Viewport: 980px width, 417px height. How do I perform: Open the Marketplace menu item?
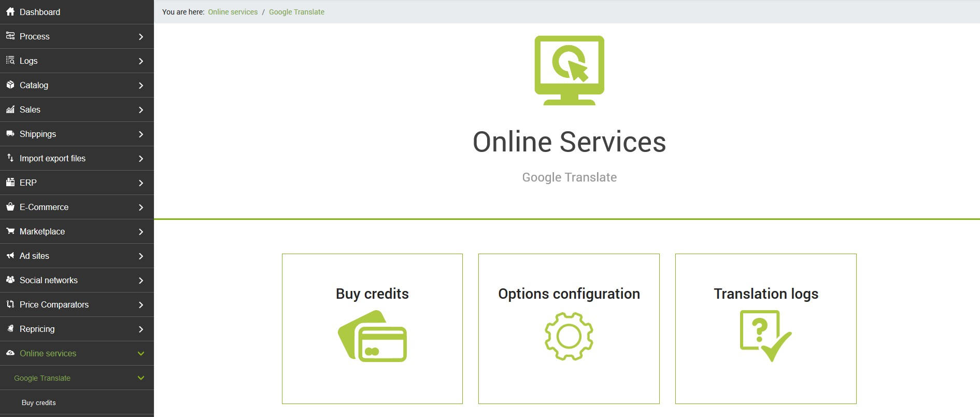click(77, 231)
